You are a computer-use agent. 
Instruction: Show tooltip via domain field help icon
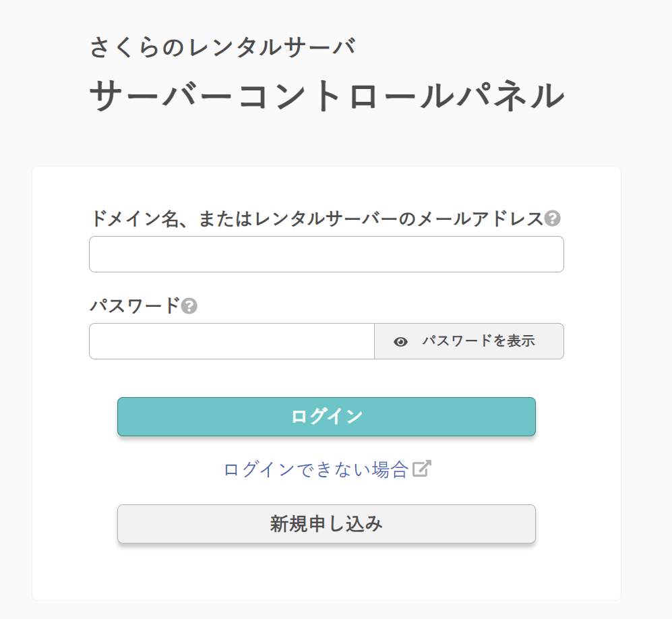[x=553, y=218]
